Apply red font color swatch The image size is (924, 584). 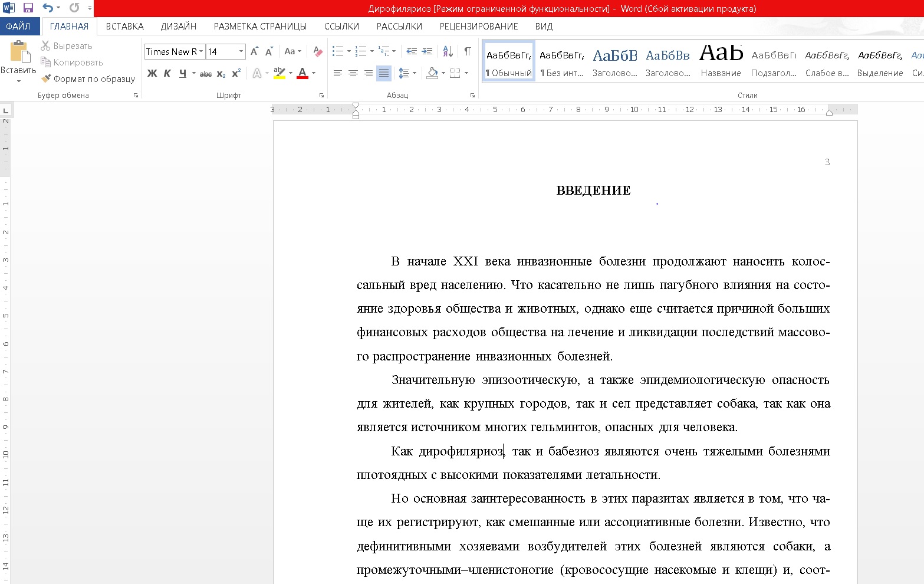pos(302,73)
